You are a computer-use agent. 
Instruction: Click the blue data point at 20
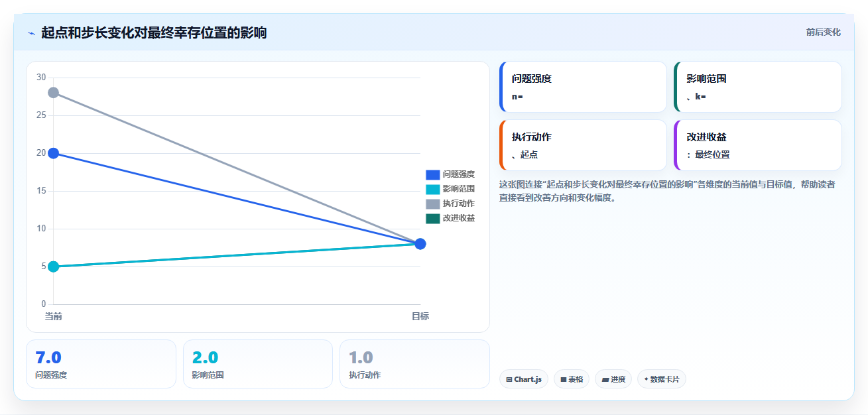click(54, 153)
